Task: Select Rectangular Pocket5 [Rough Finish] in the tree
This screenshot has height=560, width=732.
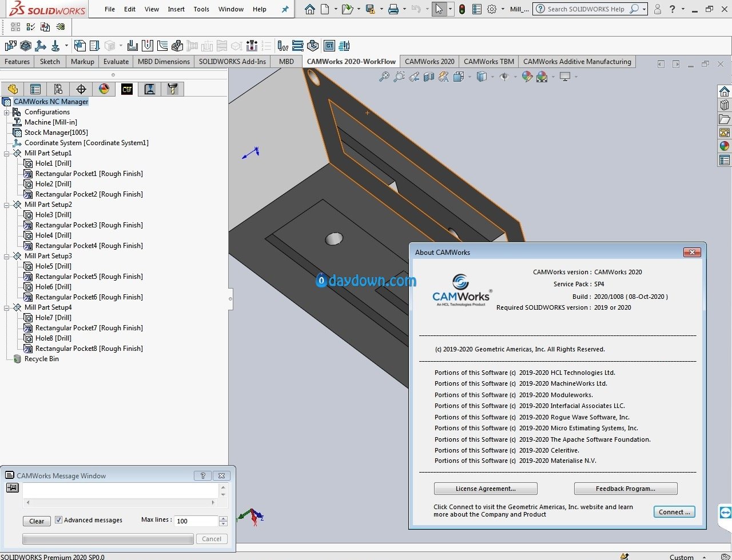Action: click(x=89, y=277)
